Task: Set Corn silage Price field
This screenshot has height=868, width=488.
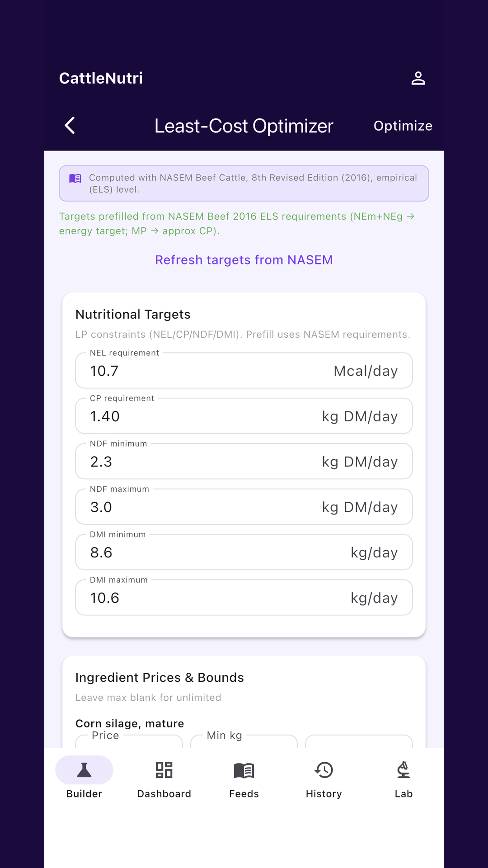Action: (x=129, y=741)
